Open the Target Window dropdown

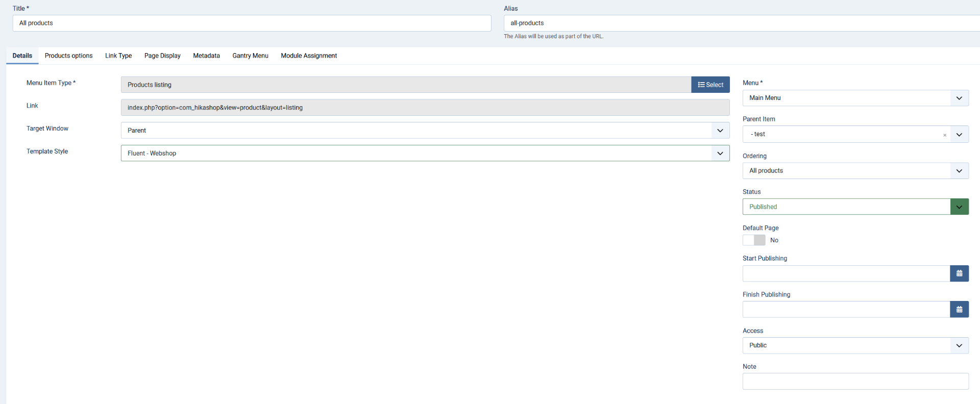[x=425, y=130]
